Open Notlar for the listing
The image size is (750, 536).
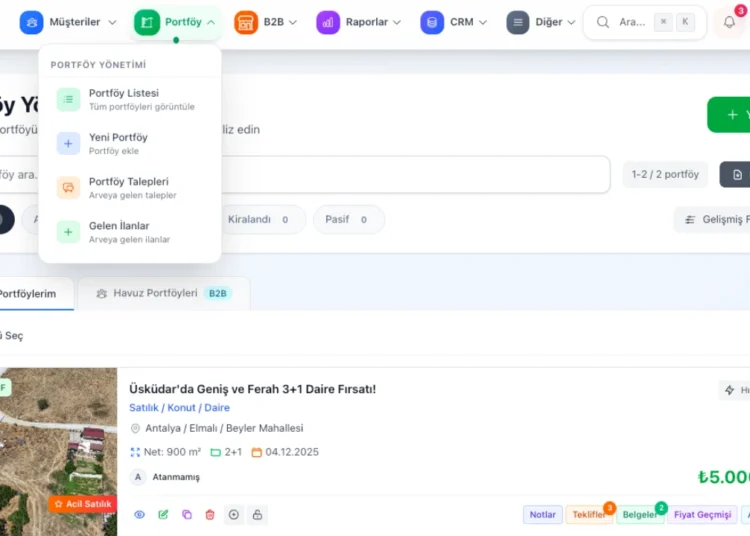tap(542, 515)
